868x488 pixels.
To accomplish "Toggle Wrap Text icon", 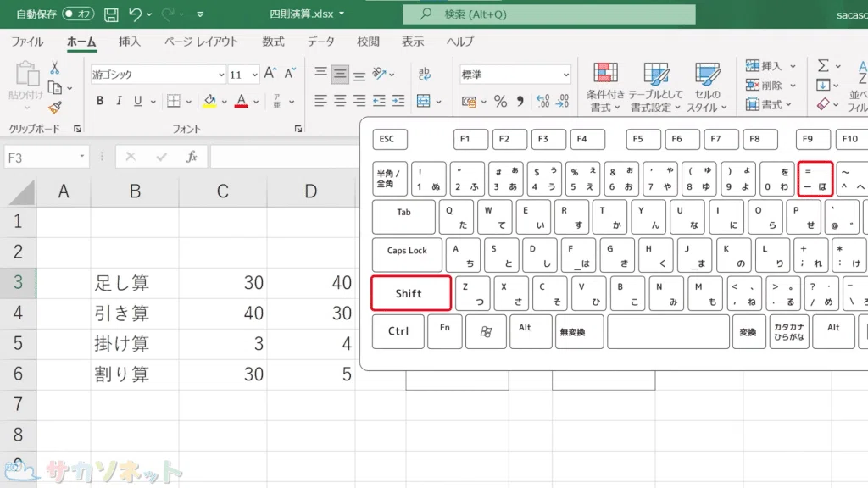I will tap(425, 73).
